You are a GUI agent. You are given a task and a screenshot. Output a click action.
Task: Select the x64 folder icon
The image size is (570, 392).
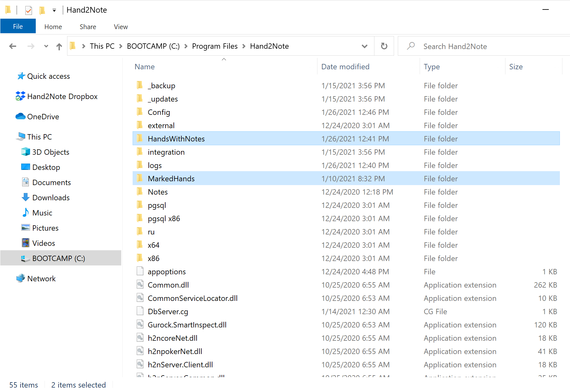pyautogui.click(x=140, y=245)
